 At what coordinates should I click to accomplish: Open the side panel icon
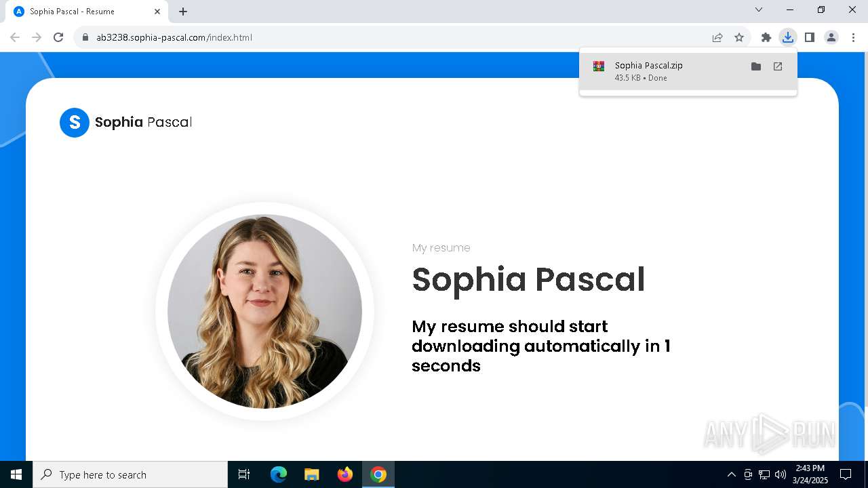809,37
